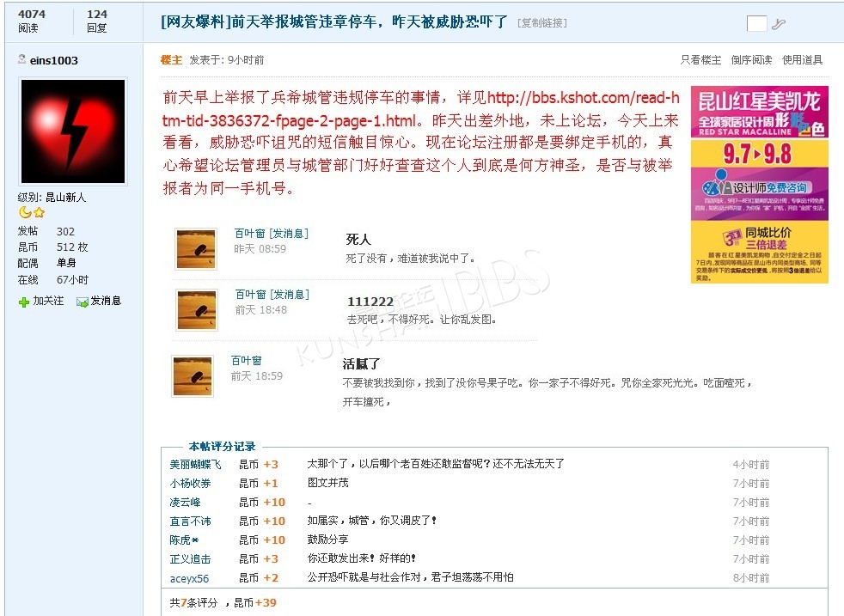Open the 使用道具 menu
The height and width of the screenshot is (616, 844).
[x=802, y=60]
